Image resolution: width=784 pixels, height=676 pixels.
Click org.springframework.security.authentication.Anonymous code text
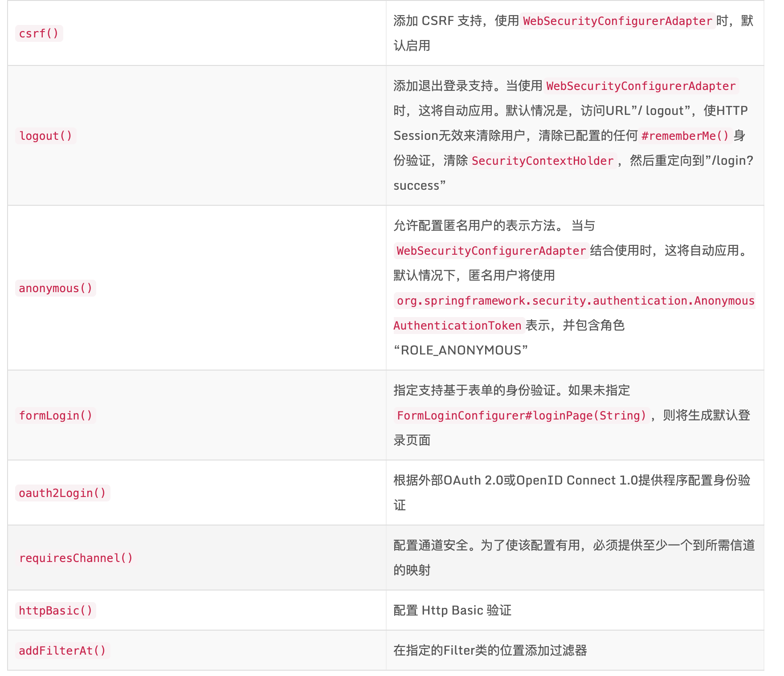point(575,301)
